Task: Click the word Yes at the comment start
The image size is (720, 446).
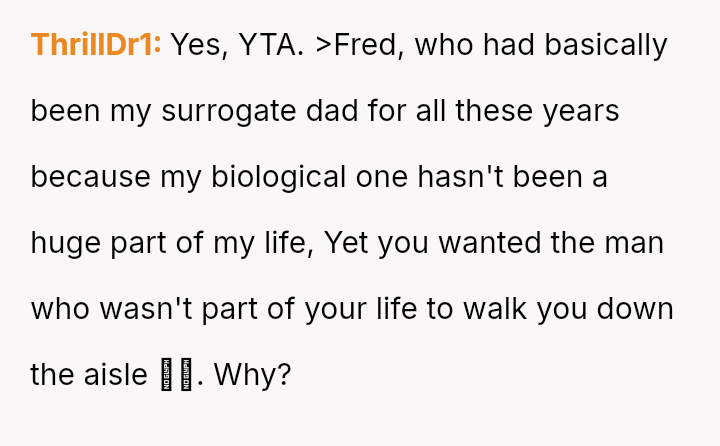Action: [x=199, y=46]
